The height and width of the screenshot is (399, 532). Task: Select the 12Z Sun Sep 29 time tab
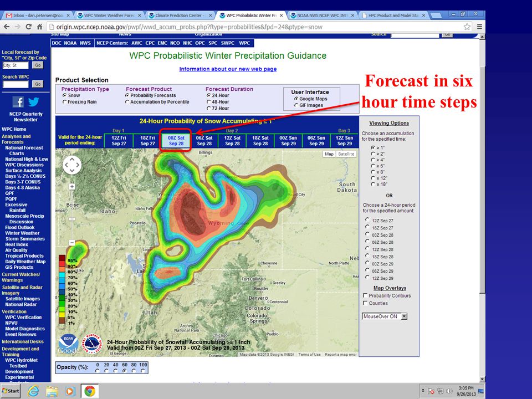[x=344, y=141]
